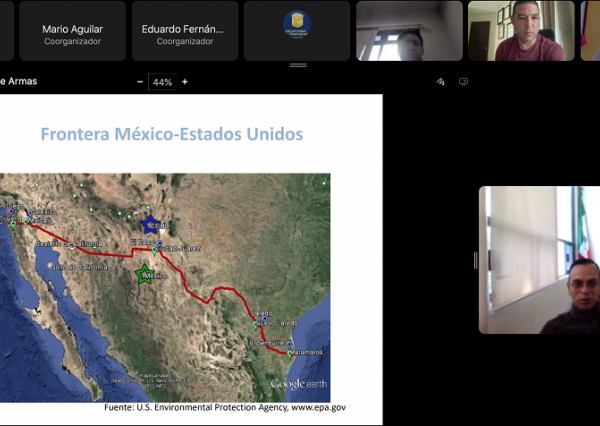Click the zoom out minus button
This screenshot has width=600, height=426.
(138, 81)
